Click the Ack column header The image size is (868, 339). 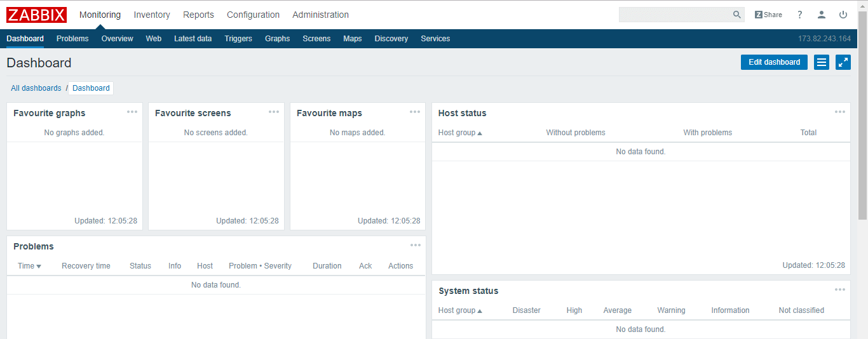(365, 266)
